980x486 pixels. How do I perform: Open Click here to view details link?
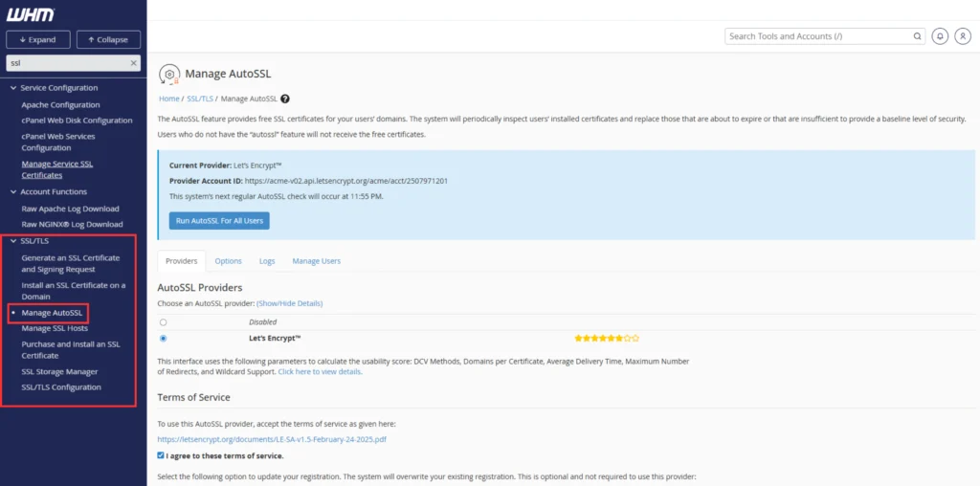point(320,372)
